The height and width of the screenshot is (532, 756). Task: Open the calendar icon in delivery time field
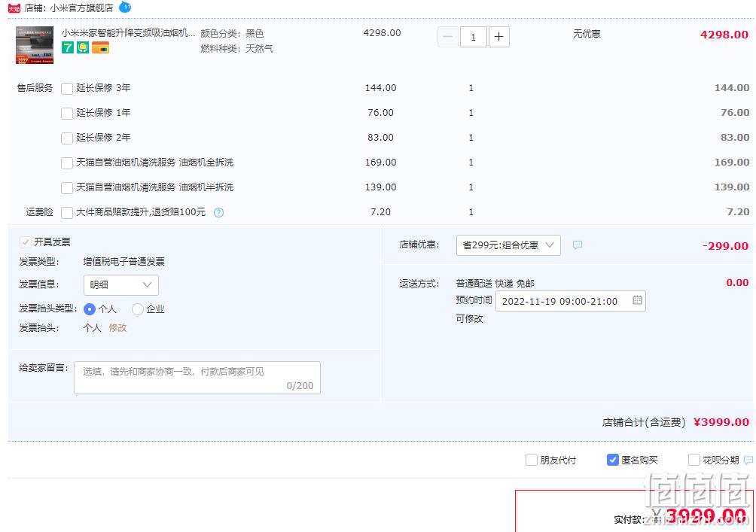click(x=637, y=300)
